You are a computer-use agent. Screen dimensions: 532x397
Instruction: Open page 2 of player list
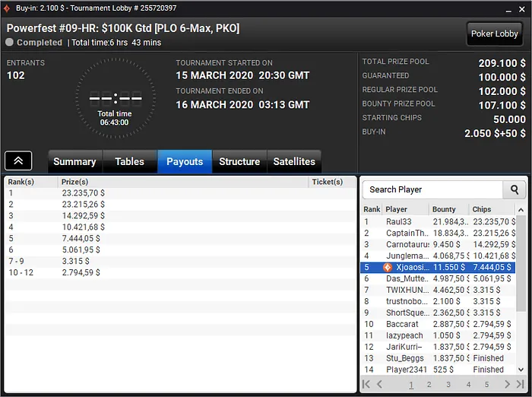point(429,384)
